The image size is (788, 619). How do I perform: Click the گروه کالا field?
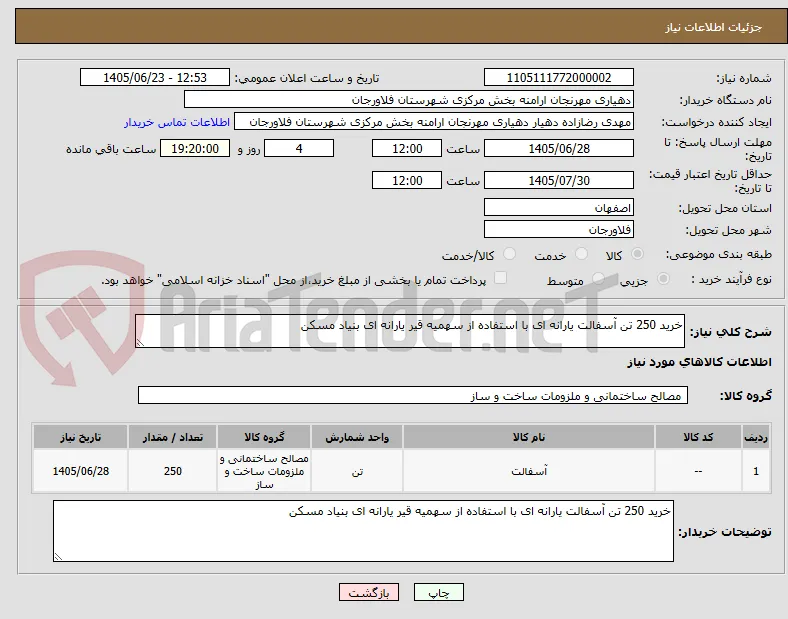pos(413,395)
